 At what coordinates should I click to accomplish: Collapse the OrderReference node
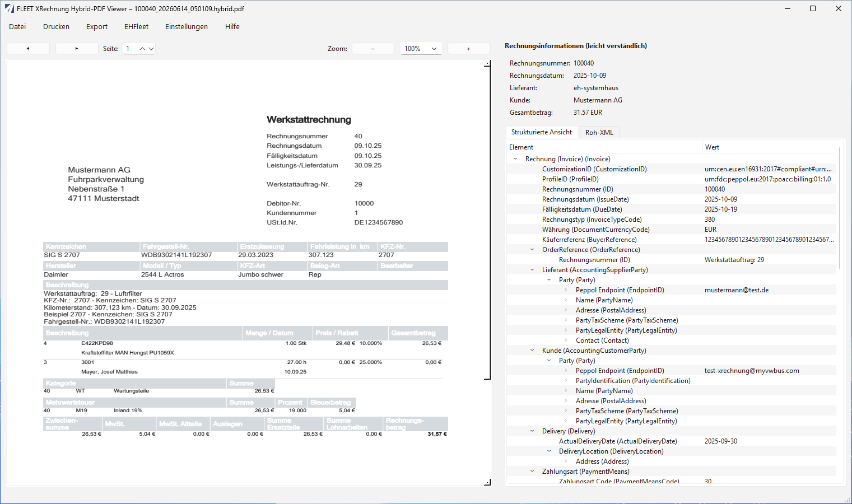pyautogui.click(x=532, y=250)
